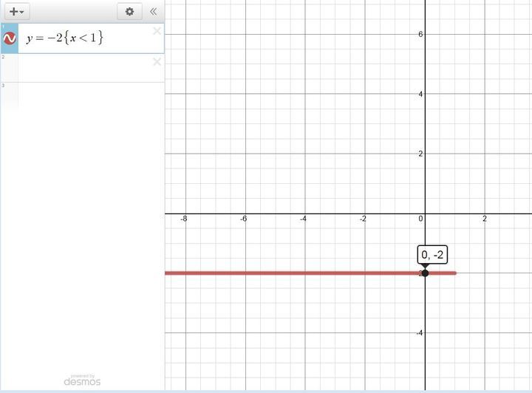Remove empty expression 2 using its X

157,61
